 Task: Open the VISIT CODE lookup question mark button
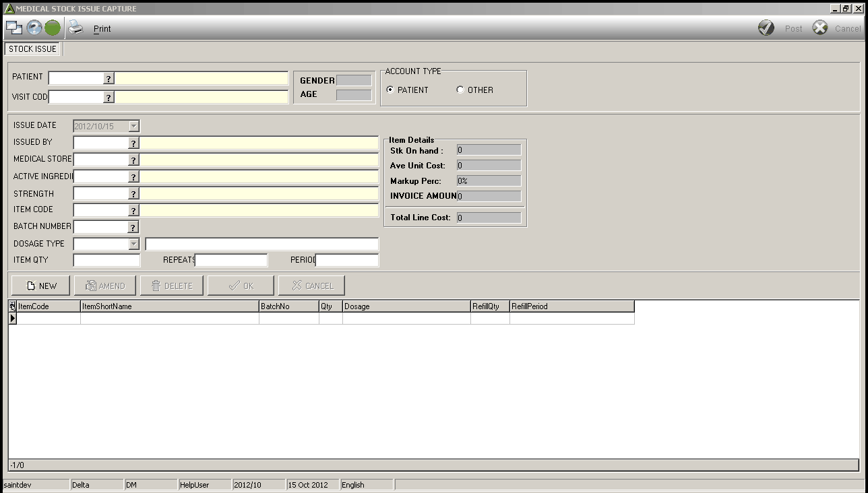pyautogui.click(x=108, y=98)
